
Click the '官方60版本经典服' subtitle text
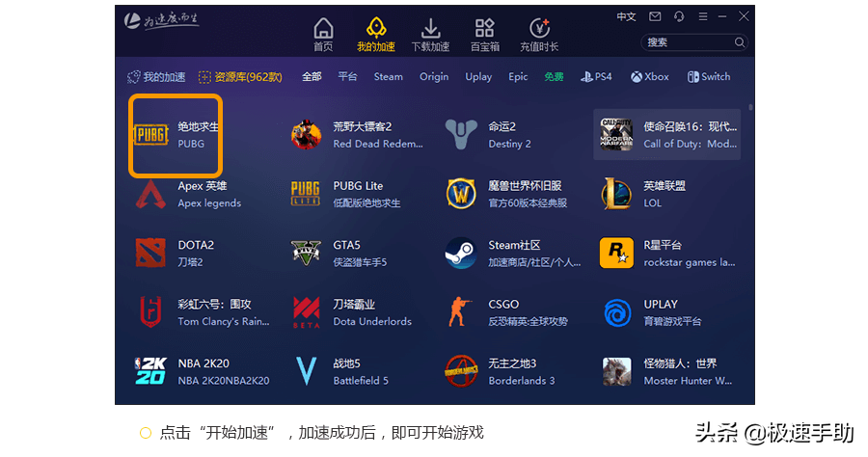528,203
